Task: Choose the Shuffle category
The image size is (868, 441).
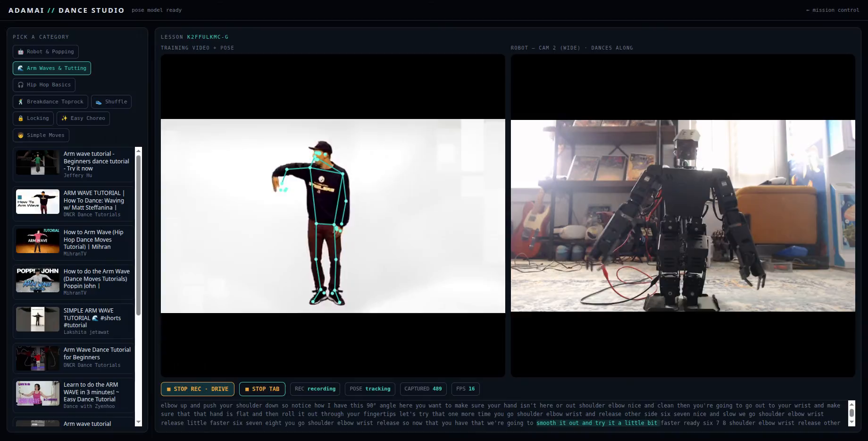Action: (x=111, y=102)
